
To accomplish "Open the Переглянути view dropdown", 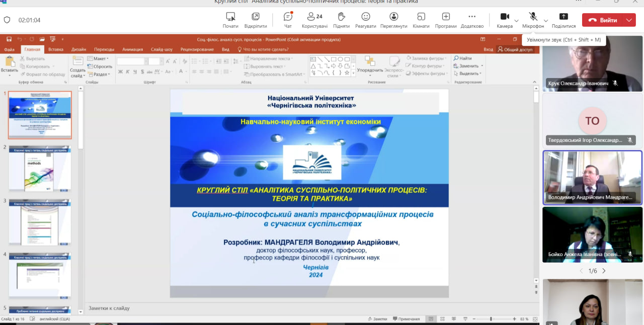I will tap(393, 20).
